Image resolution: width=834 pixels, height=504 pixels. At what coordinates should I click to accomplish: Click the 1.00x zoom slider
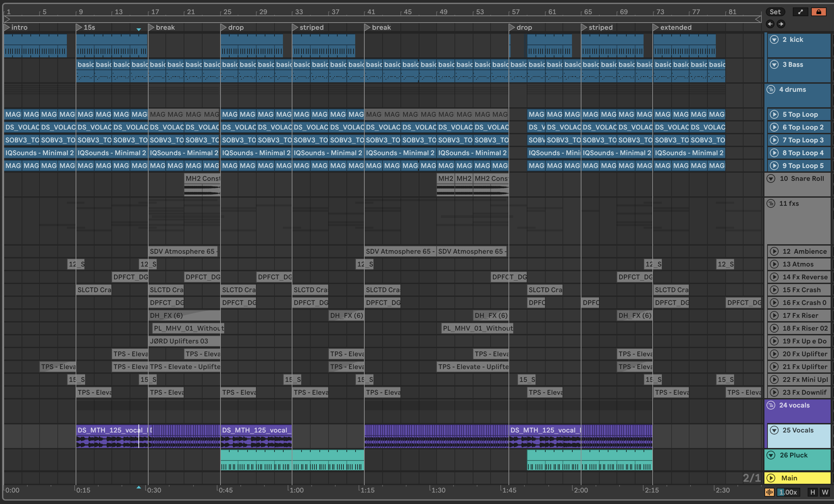(788, 492)
